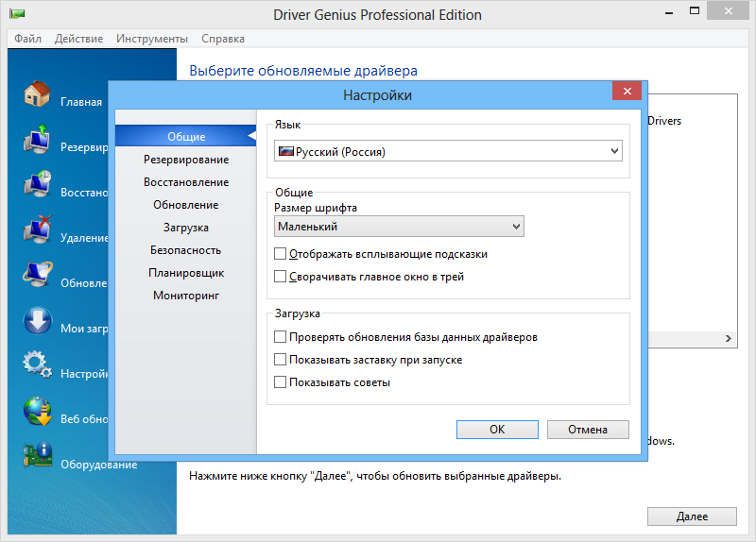Screen dimensions: 756x542
Task: Click the Главная label in sidebar
Action: (81, 102)
